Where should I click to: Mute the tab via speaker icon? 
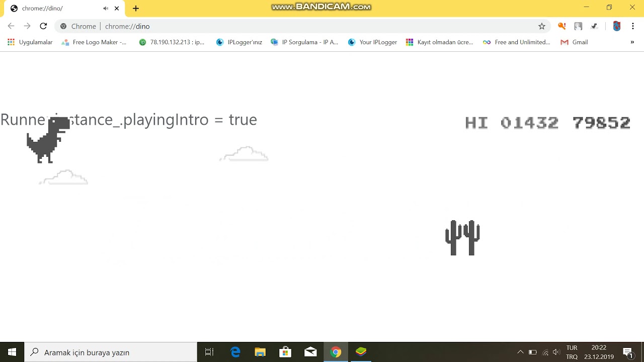tap(106, 9)
